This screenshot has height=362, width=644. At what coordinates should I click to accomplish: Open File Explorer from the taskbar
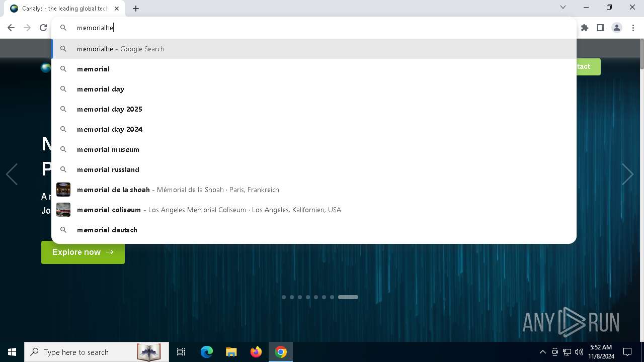[231, 352]
